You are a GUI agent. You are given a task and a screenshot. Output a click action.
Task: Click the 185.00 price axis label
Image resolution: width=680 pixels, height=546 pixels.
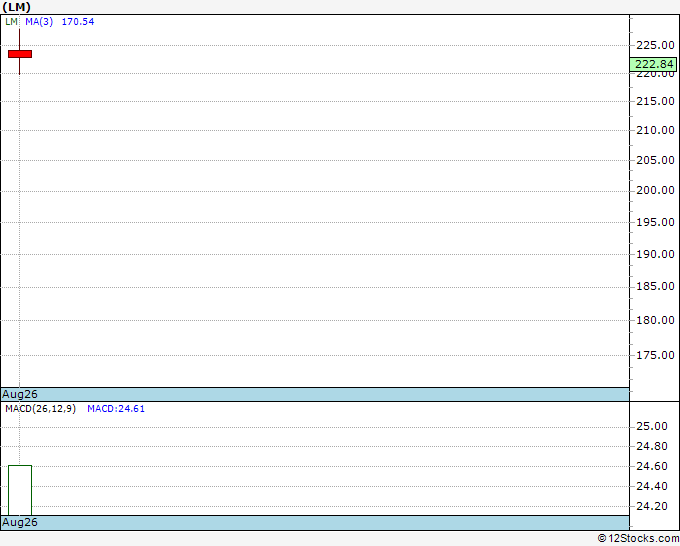point(655,286)
